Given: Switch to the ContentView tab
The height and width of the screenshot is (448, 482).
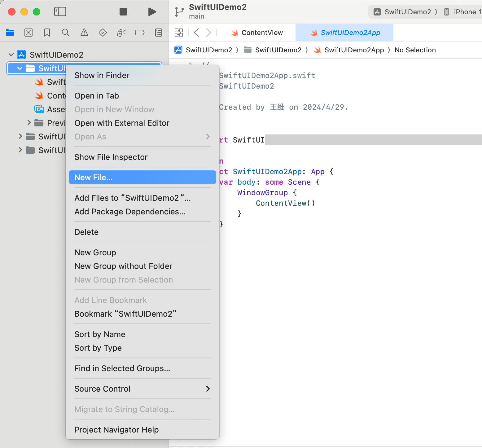Looking at the screenshot, I should (x=257, y=33).
